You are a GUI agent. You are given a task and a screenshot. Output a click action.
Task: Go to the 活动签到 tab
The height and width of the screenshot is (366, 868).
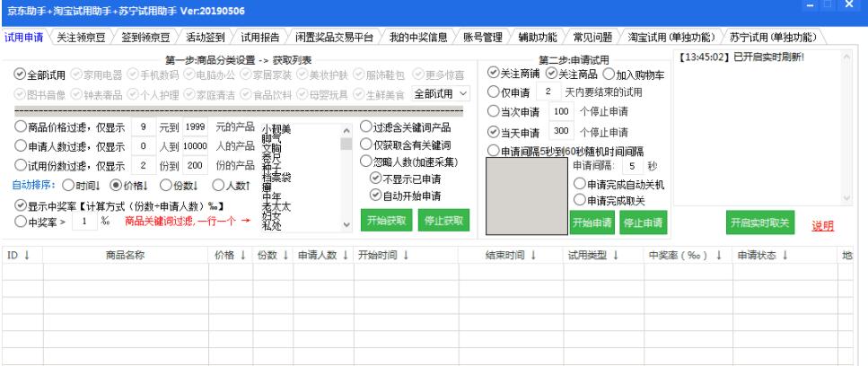click(205, 38)
